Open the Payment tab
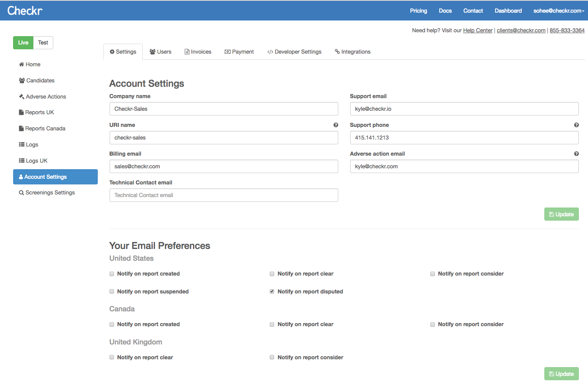The image size is (588, 385). [x=239, y=52]
